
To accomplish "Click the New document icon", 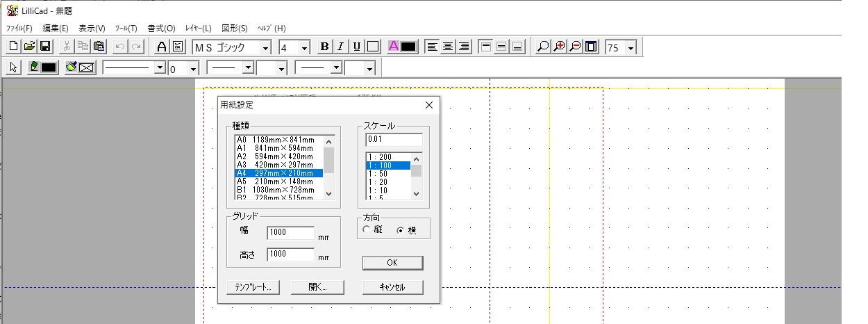I will [x=14, y=47].
